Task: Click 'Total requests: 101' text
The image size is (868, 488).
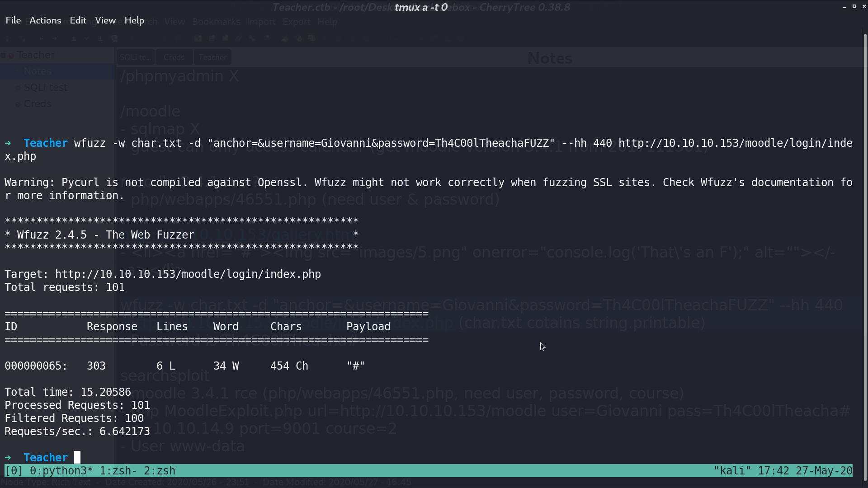Action: point(65,287)
